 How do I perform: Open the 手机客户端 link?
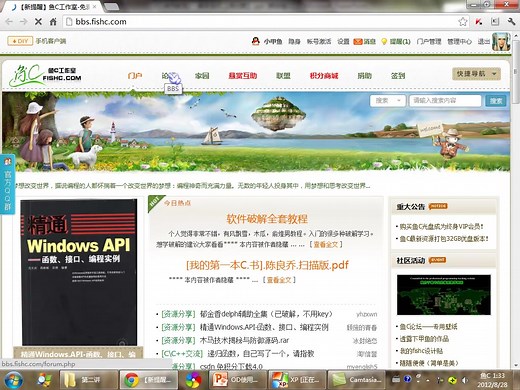pyautogui.click(x=51, y=41)
